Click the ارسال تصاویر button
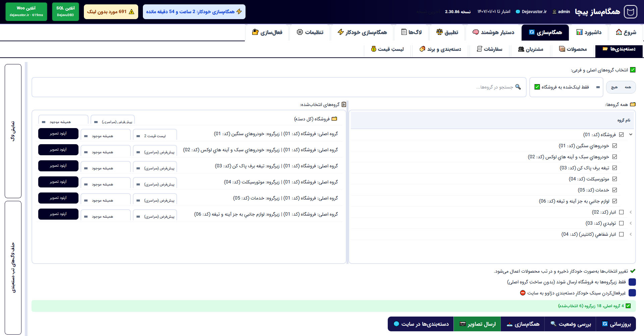The image size is (644, 336). click(x=477, y=324)
